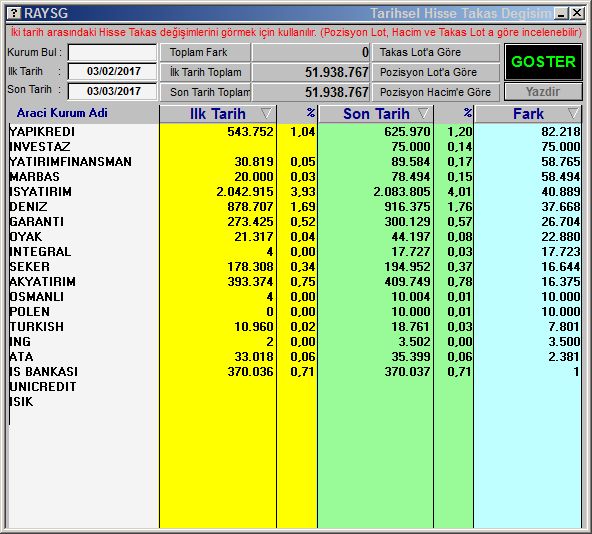The image size is (592, 534).
Task: Click the Yazdir print button
Action: 543,92
